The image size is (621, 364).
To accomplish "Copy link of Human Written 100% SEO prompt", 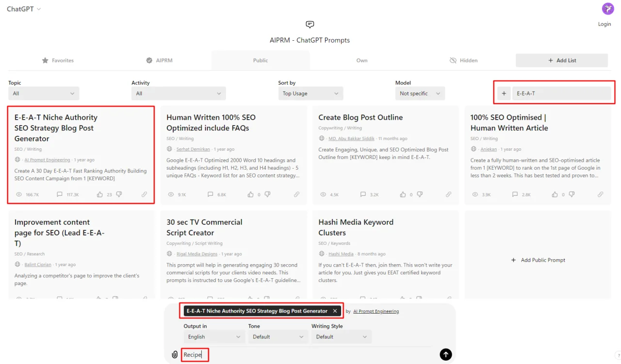I will click(297, 194).
